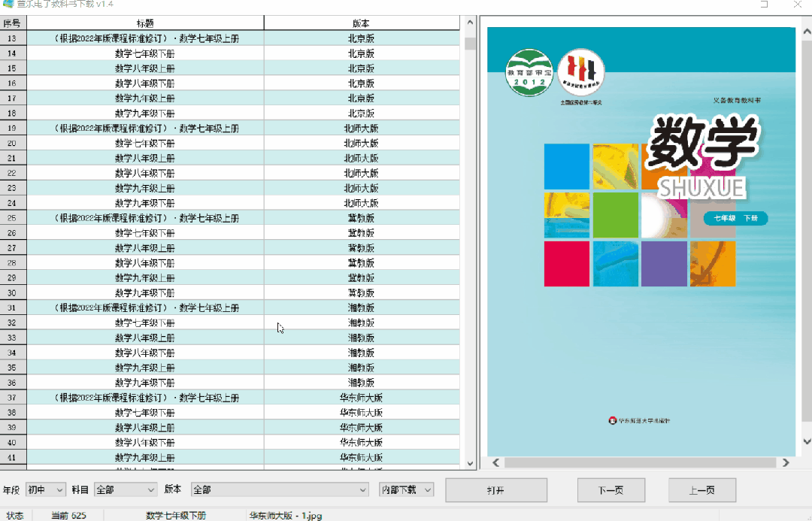Sort by the 序号 column header
The width and height of the screenshot is (812, 521).
13,23
